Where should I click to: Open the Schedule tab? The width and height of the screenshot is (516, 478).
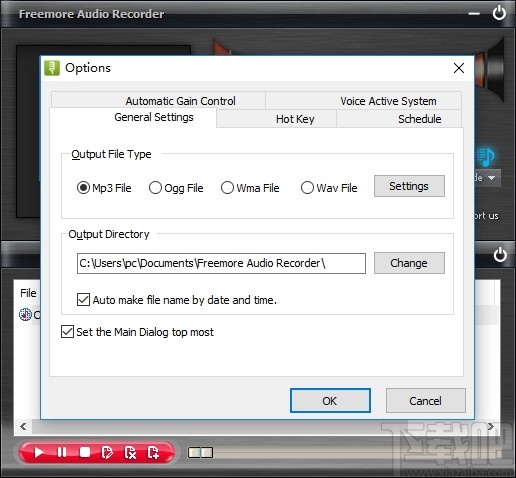click(x=399, y=119)
